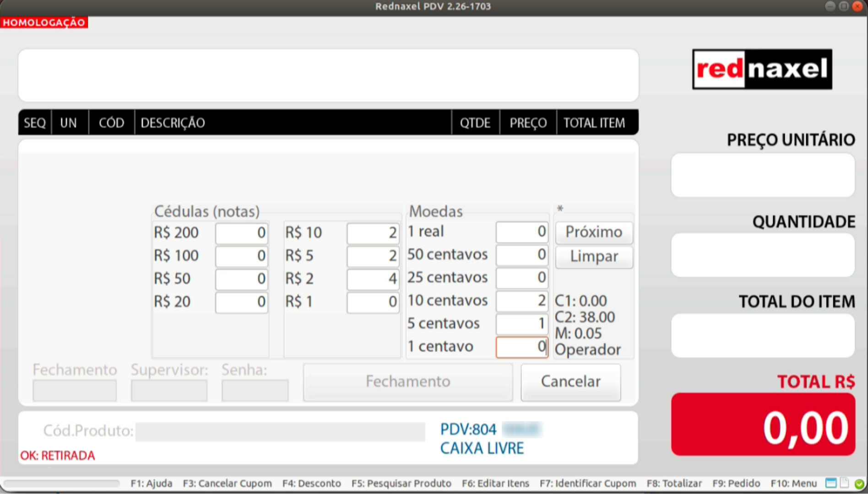
Task: Click the QUANTIDADE display box
Action: tap(763, 255)
